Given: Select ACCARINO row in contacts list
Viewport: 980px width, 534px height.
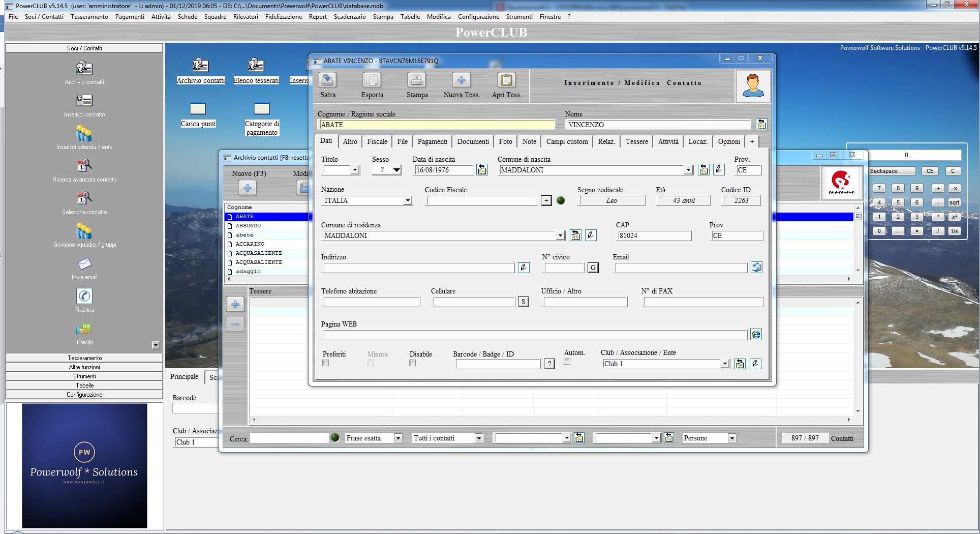Looking at the screenshot, I should point(250,244).
